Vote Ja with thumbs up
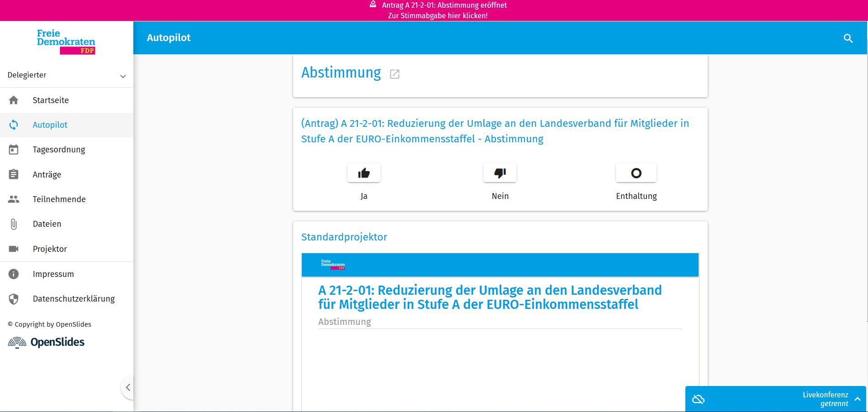The image size is (868, 412). point(364,173)
